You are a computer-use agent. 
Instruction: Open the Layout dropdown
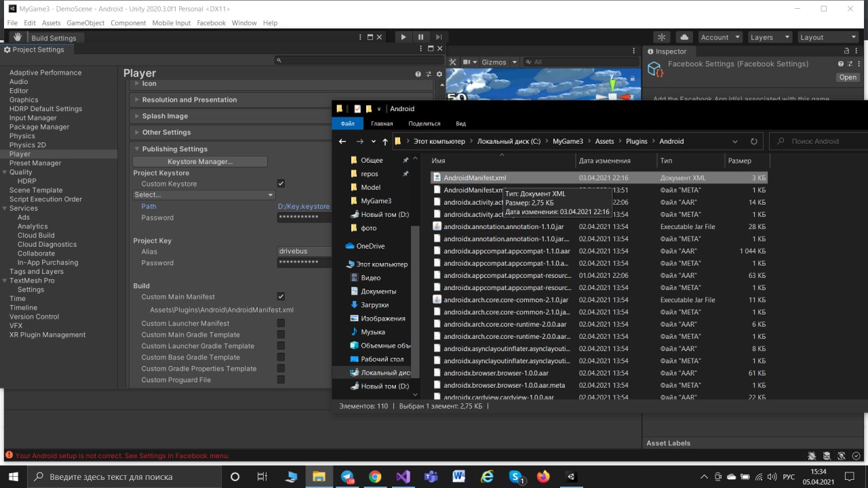828,37
